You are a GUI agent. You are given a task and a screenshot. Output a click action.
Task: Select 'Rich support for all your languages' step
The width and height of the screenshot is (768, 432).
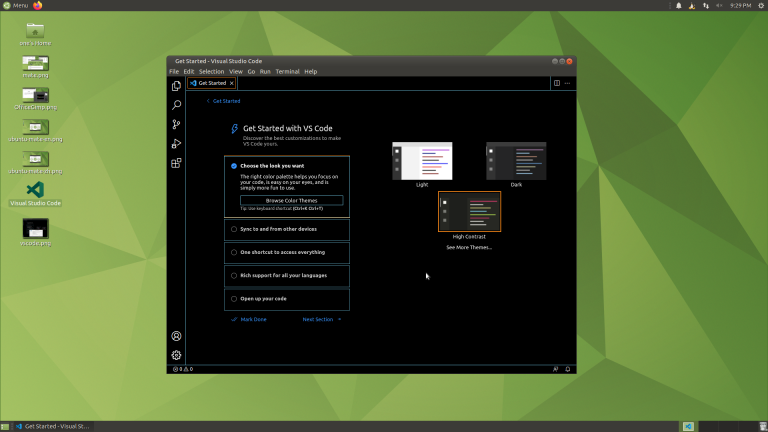click(x=287, y=275)
